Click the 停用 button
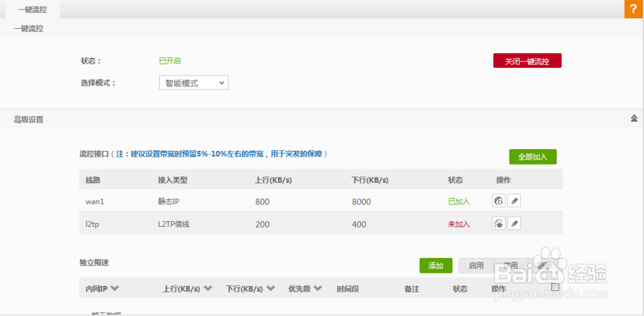 511,266
